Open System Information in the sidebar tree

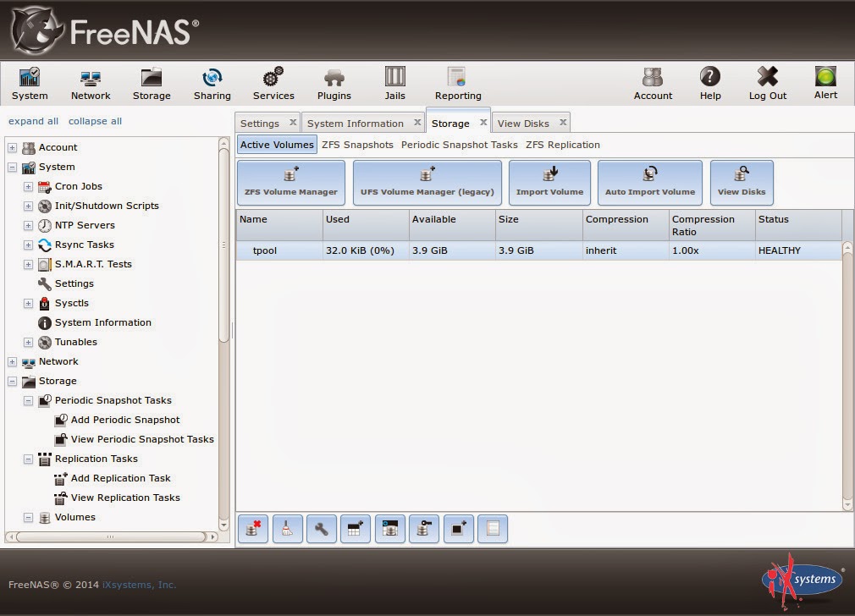click(94, 322)
